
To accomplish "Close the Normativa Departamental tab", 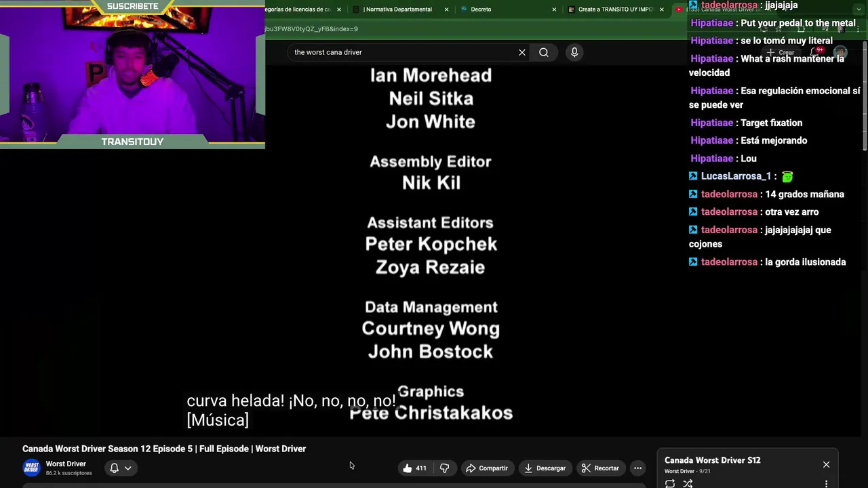I will tap(446, 9).
